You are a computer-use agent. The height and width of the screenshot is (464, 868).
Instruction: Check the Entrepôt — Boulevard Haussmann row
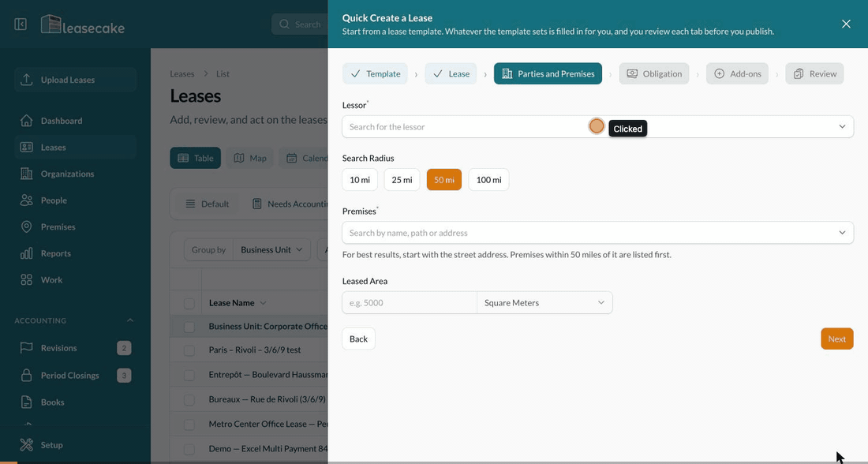tap(189, 375)
